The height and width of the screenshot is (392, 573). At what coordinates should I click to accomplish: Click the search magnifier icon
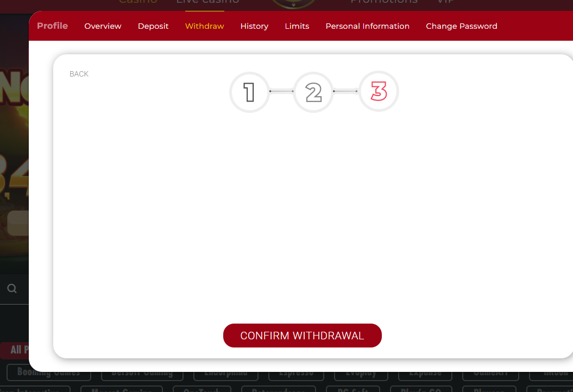[x=12, y=288]
